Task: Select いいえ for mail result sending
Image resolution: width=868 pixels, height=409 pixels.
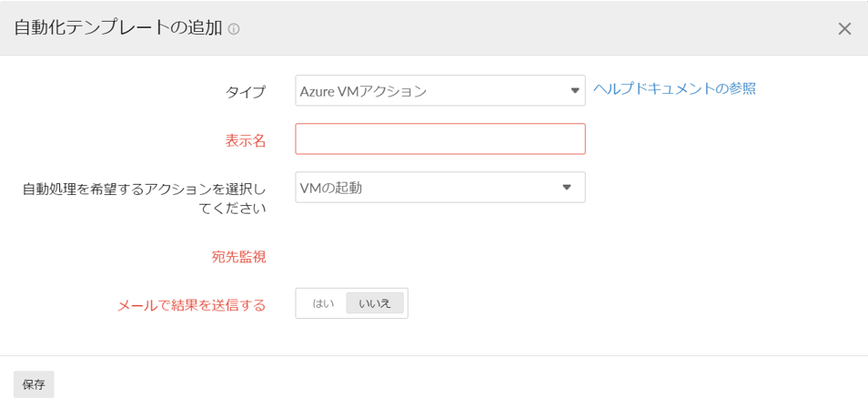Action: 375,303
